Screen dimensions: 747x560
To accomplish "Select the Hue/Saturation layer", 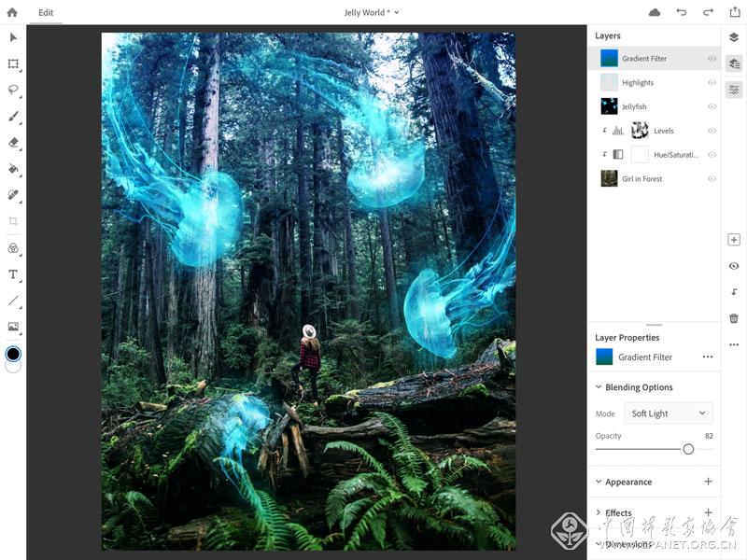I will [x=655, y=155].
